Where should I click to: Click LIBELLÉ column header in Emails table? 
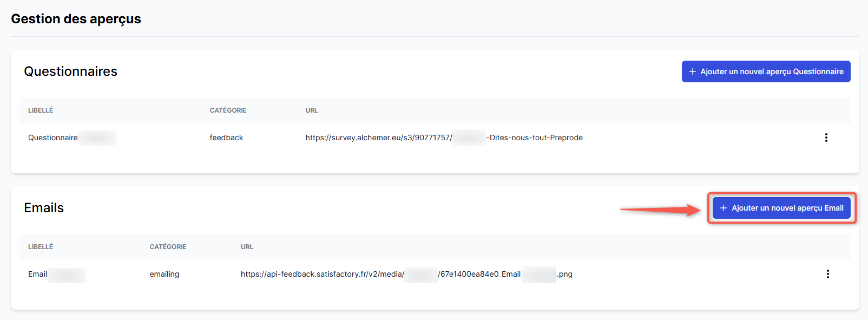[41, 247]
